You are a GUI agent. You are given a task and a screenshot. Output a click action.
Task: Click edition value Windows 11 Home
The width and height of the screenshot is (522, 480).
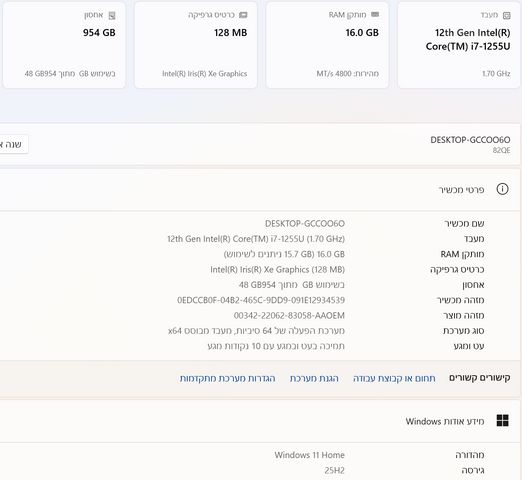(x=310, y=455)
